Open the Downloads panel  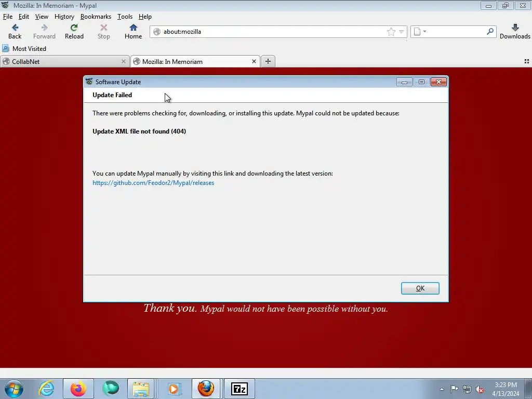[x=515, y=31]
